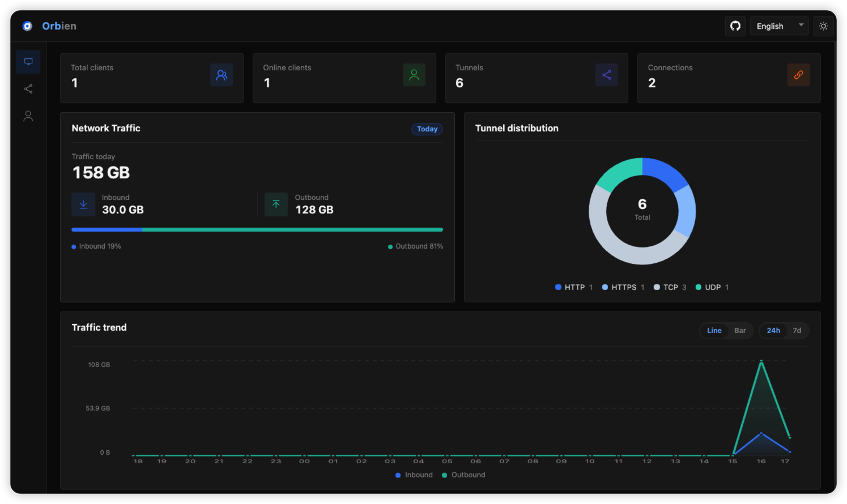Switch traffic trend to Line chart
Viewport: 847px width, 504px height.
click(x=714, y=331)
